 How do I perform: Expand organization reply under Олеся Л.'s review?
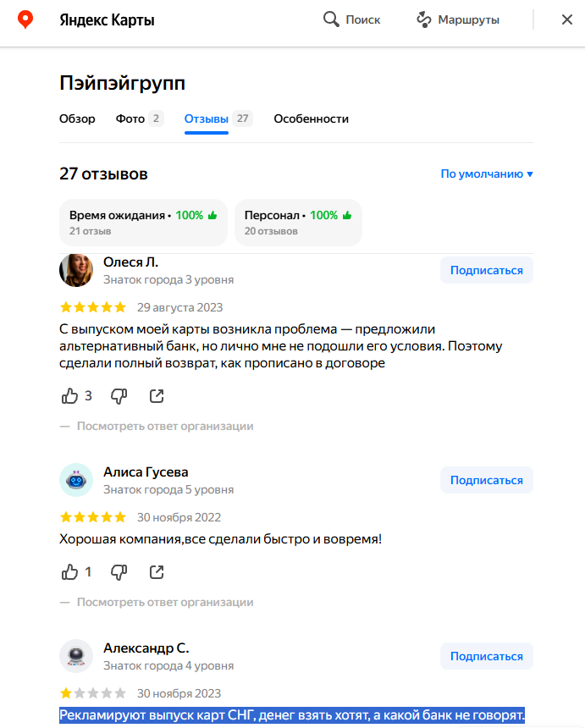pos(165,426)
